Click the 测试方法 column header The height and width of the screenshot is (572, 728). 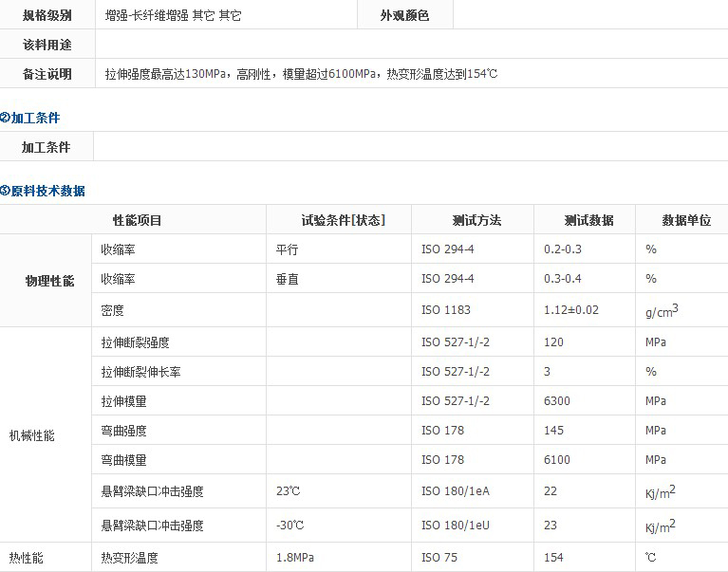click(x=476, y=220)
